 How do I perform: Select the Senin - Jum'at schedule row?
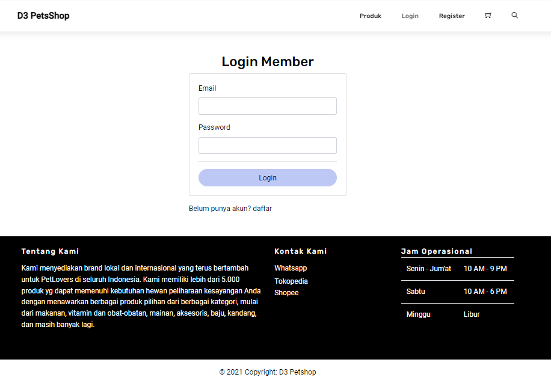[457, 269]
